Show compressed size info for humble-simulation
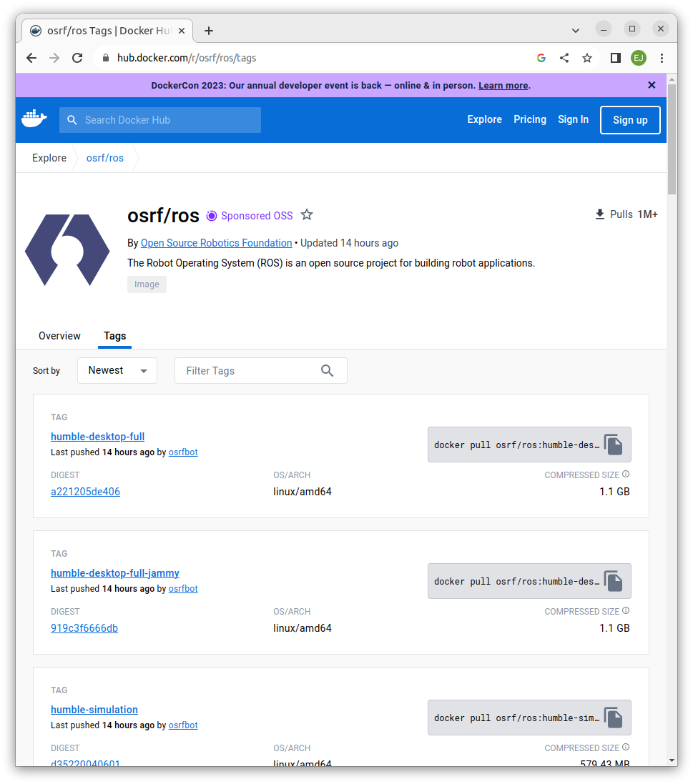This screenshot has width=693, height=784. (626, 747)
